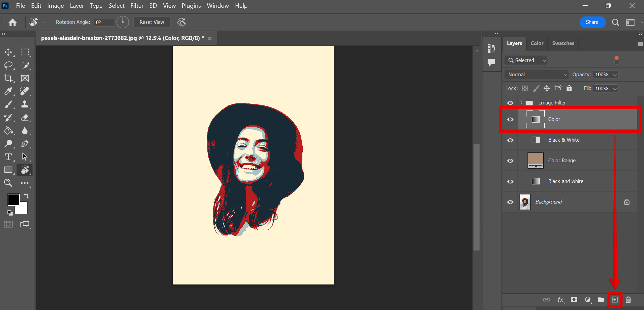Select the Move tool
The width and height of the screenshot is (644, 310).
pyautogui.click(x=8, y=52)
